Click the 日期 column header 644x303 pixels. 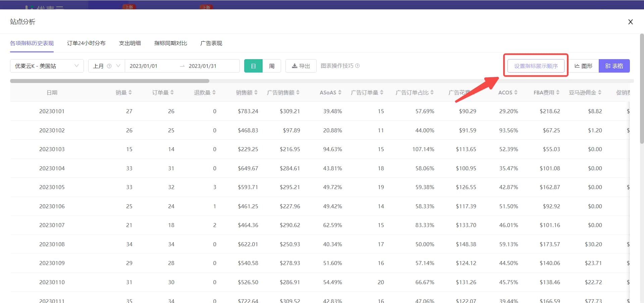point(52,92)
